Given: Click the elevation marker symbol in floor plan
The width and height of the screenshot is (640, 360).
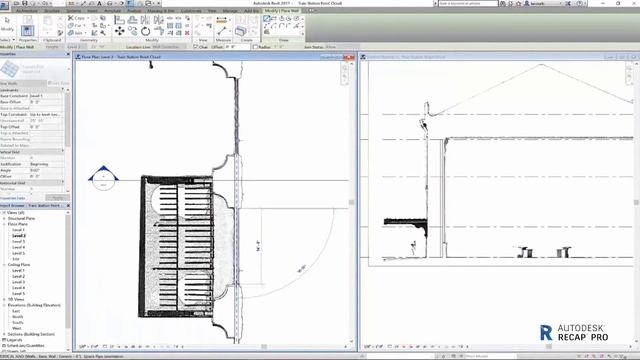Looking at the screenshot, I should click(103, 179).
